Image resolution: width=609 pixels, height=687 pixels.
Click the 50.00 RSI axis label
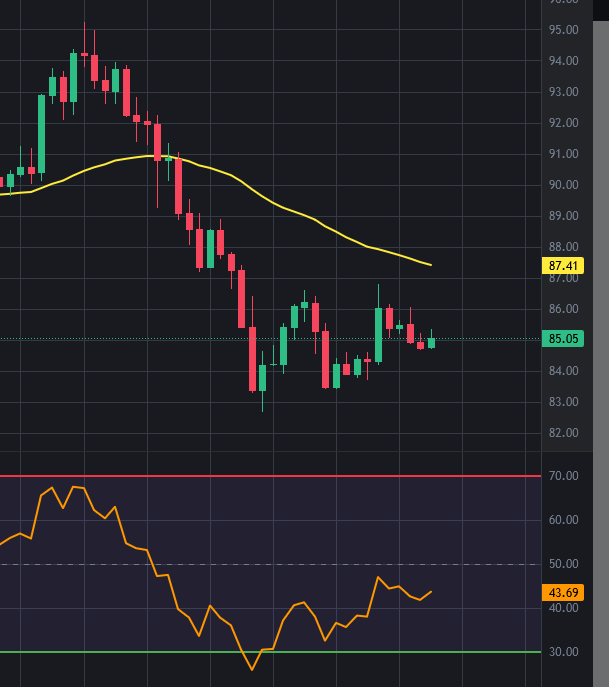563,564
